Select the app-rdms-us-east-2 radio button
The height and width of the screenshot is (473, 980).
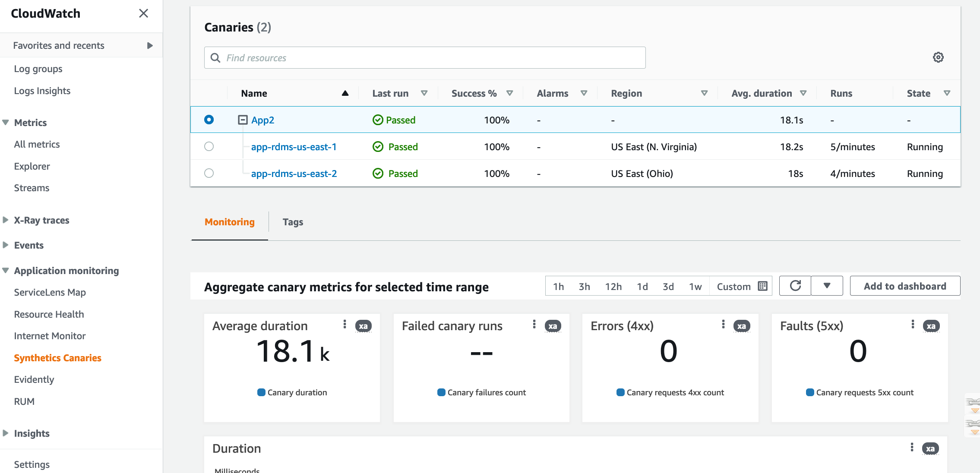point(209,173)
